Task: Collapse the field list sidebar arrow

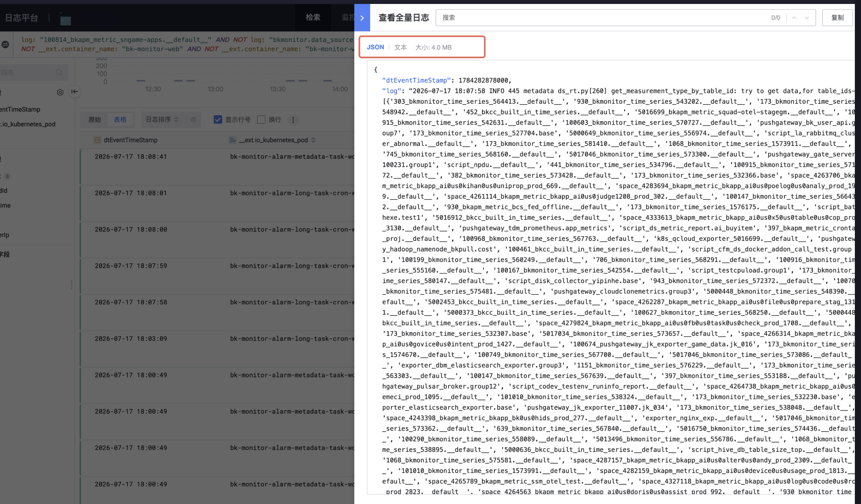Action: [75, 91]
